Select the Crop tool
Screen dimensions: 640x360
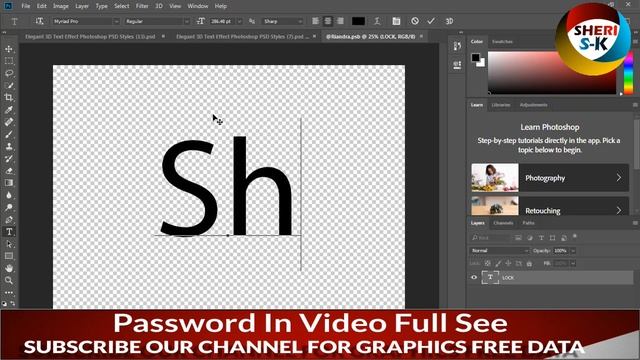9,98
